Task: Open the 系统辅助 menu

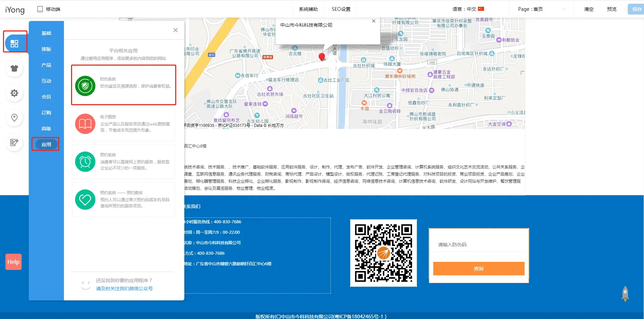Action: point(308,9)
